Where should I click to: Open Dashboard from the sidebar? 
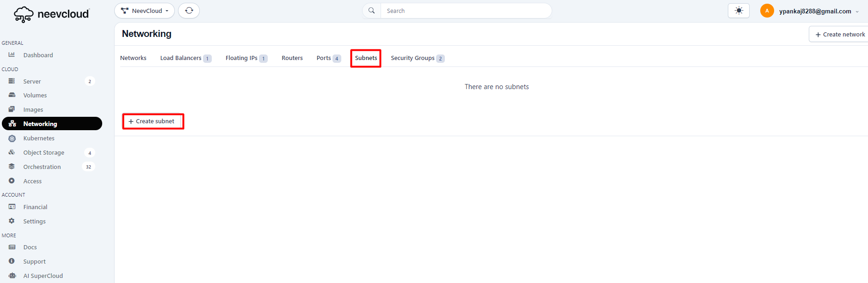click(38, 55)
